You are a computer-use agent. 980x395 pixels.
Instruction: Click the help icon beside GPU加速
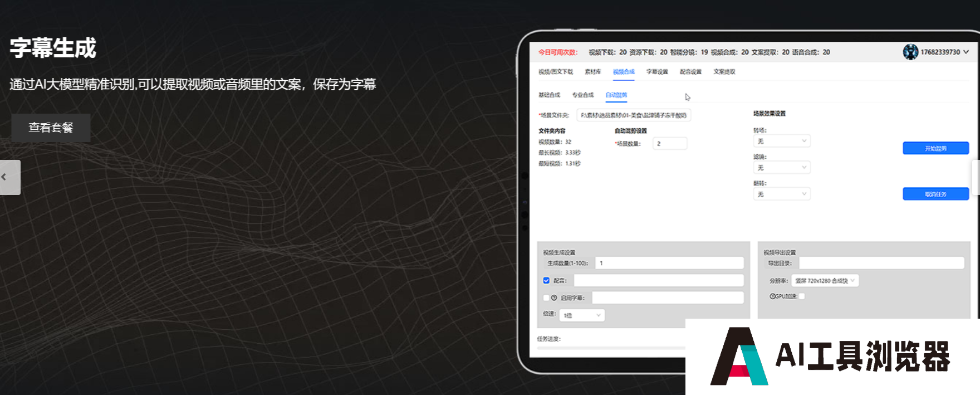772,296
